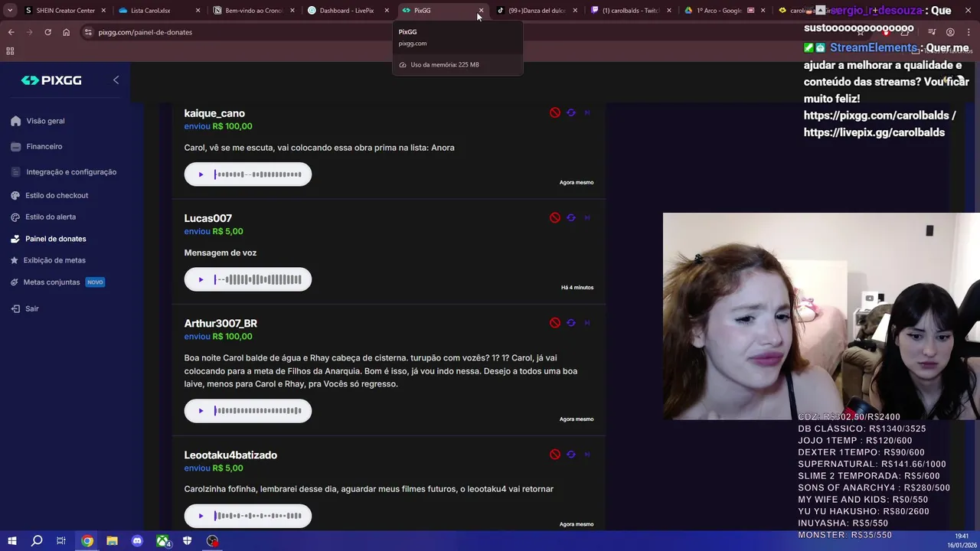
Task: Switch to Lista Carol.xlsx tab
Action: click(x=159, y=11)
